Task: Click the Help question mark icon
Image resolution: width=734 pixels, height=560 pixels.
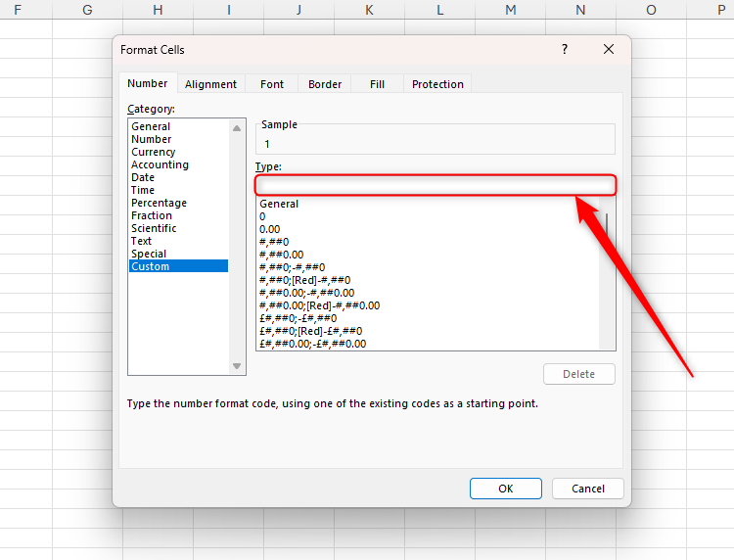Action: pyautogui.click(x=565, y=49)
